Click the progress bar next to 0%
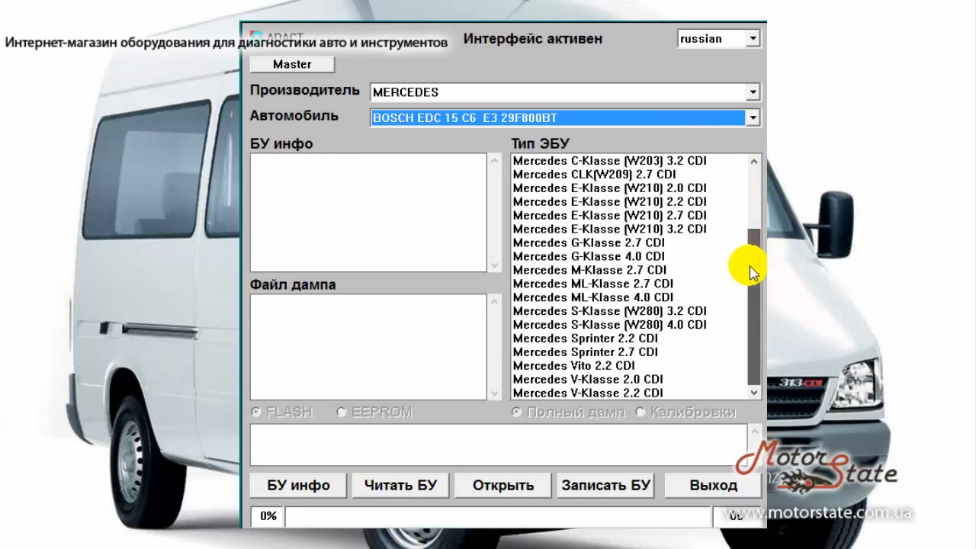 tap(497, 516)
